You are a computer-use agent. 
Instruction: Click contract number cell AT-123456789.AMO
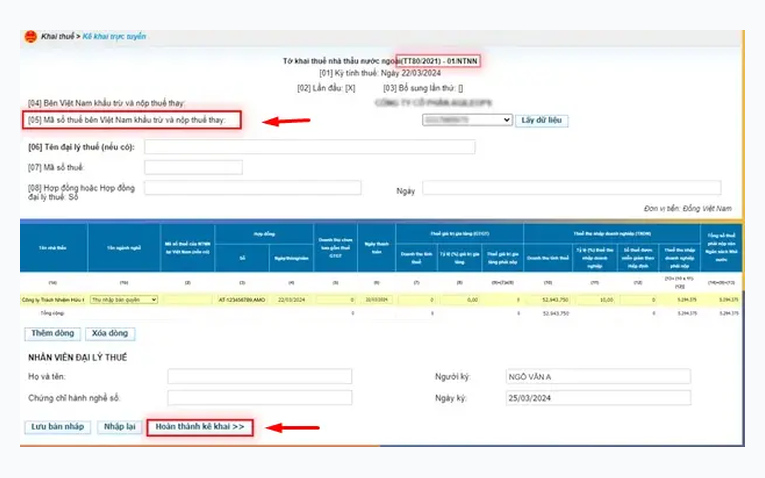pos(242,299)
